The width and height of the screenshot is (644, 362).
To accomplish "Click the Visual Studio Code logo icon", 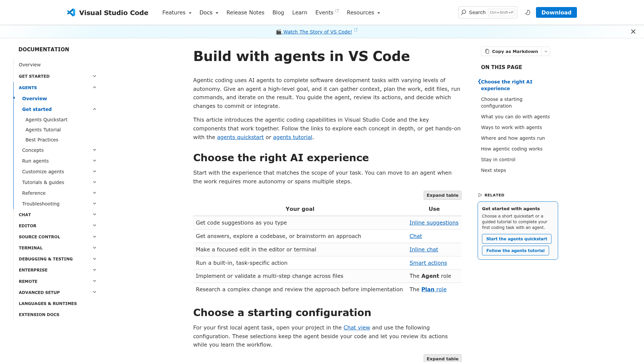I will point(71,12).
